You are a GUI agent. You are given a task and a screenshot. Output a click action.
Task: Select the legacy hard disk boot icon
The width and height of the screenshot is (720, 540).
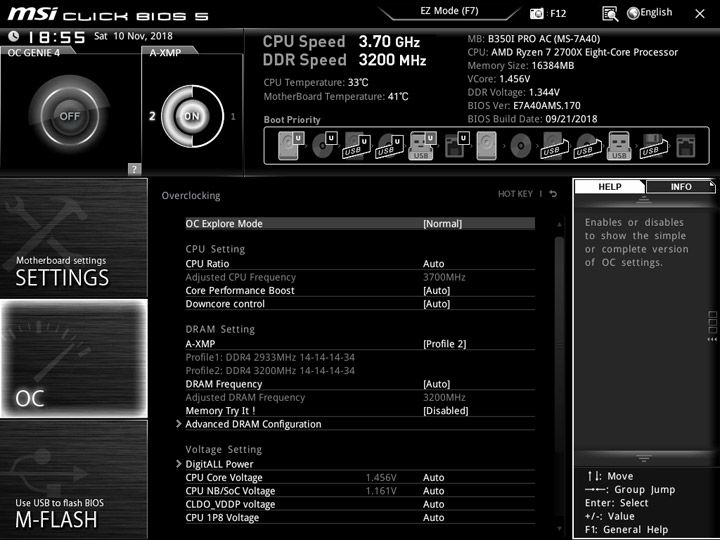pyautogui.click(x=487, y=146)
